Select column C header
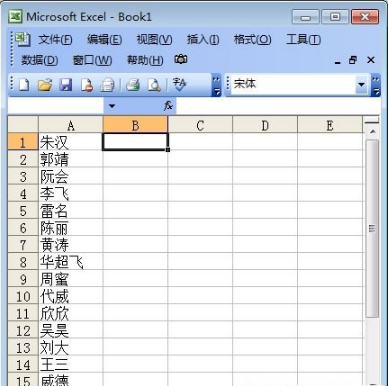The width and height of the screenshot is (388, 386). (200, 125)
